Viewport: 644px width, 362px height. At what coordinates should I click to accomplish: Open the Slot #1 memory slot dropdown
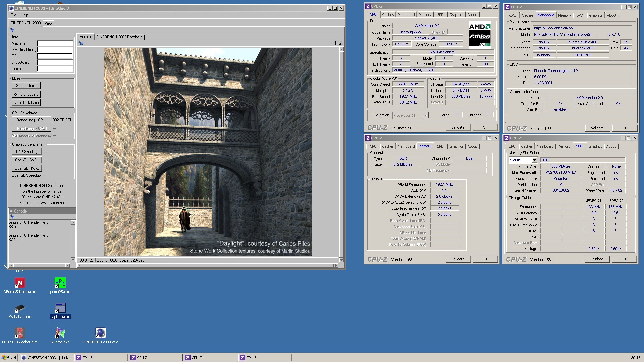pyautogui.click(x=534, y=160)
